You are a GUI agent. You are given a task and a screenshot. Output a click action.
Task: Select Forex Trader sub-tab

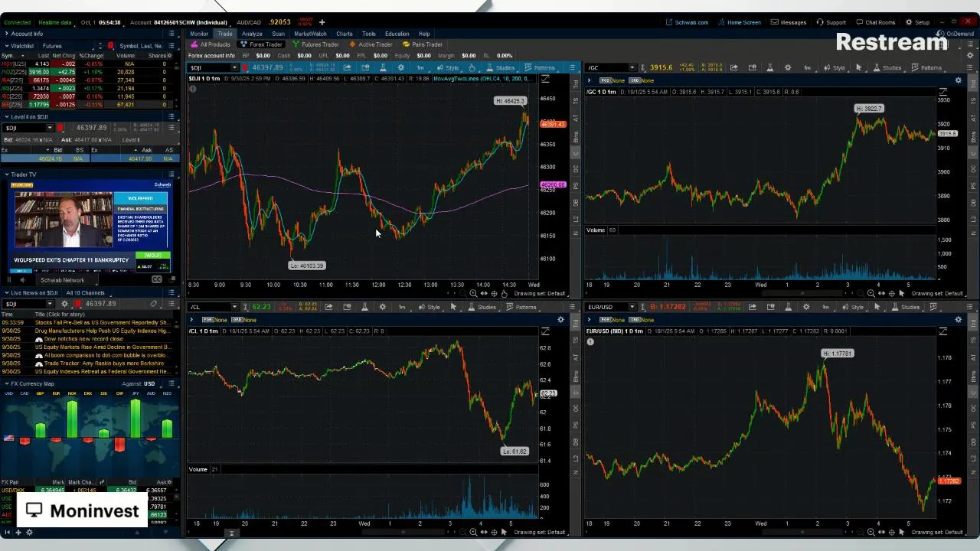click(261, 44)
